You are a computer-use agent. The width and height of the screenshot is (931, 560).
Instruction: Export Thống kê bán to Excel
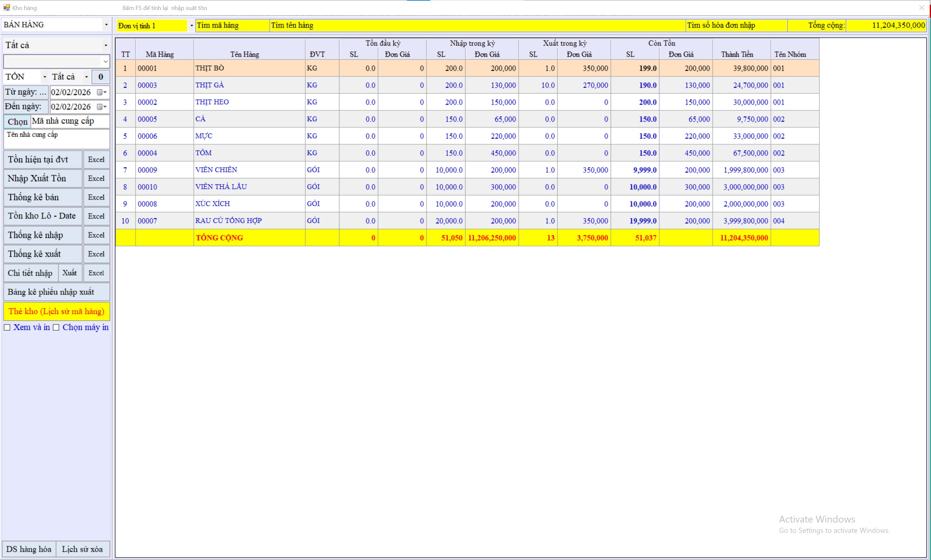(96, 197)
